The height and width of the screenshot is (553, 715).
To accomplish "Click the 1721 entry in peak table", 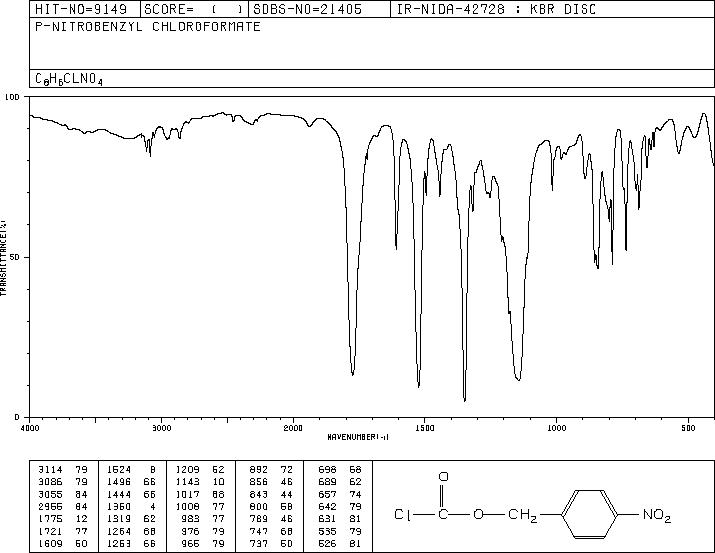I will pyautogui.click(x=50, y=531).
